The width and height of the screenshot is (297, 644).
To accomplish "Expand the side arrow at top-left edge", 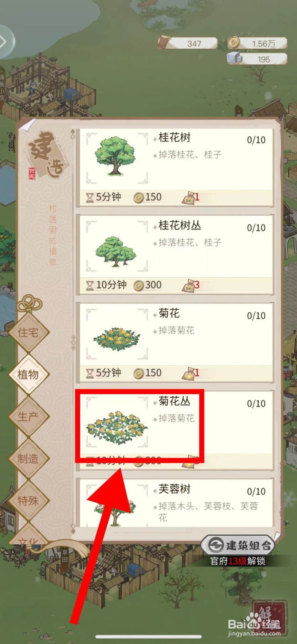I will coord(5,41).
